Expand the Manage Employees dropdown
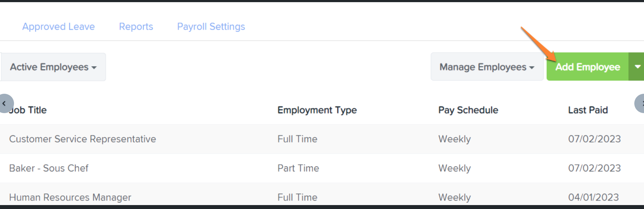644x209 pixels. coord(487,67)
